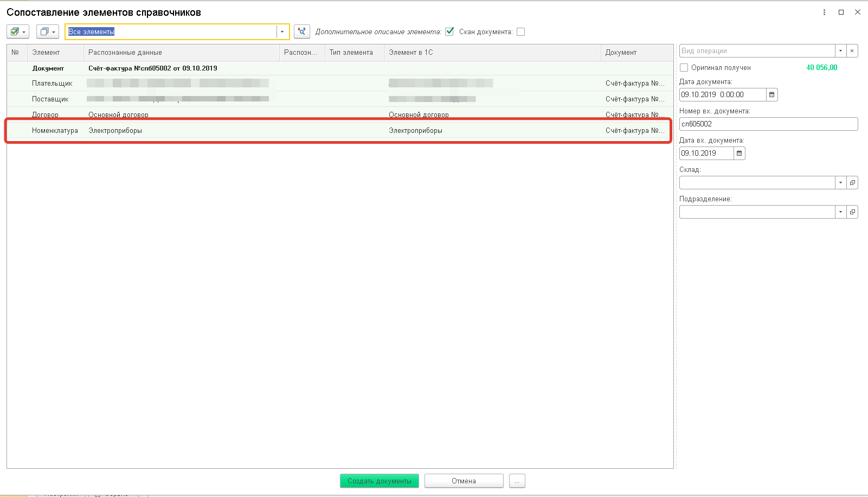Click the Распознанные данные column header
The height and width of the screenshot is (497, 868).
tap(182, 53)
